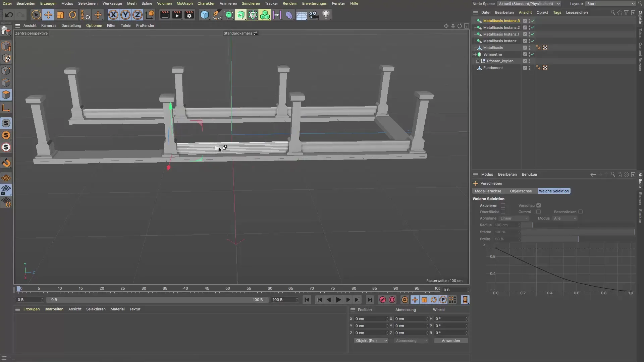Toggle the Oberfläche checkbox
This screenshot has height=362, width=644.
[x=503, y=212]
